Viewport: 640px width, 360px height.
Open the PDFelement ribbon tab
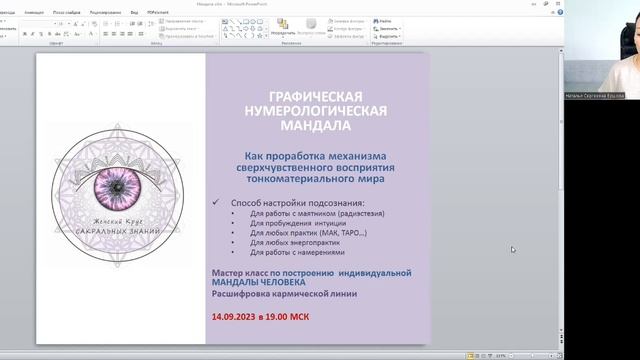point(158,13)
